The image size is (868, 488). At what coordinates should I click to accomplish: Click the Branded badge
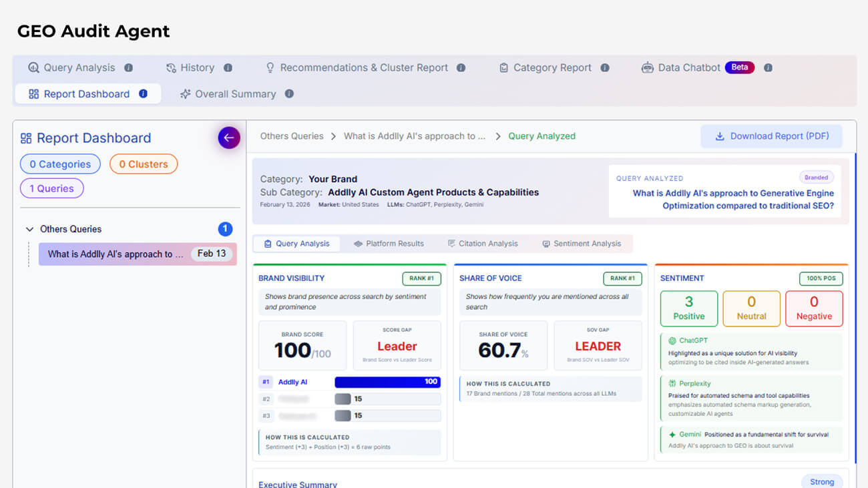click(x=816, y=178)
